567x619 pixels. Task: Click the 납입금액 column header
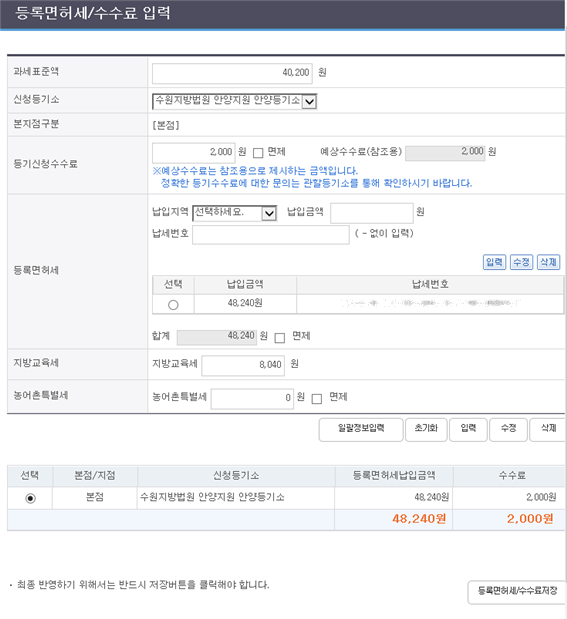pyautogui.click(x=245, y=284)
